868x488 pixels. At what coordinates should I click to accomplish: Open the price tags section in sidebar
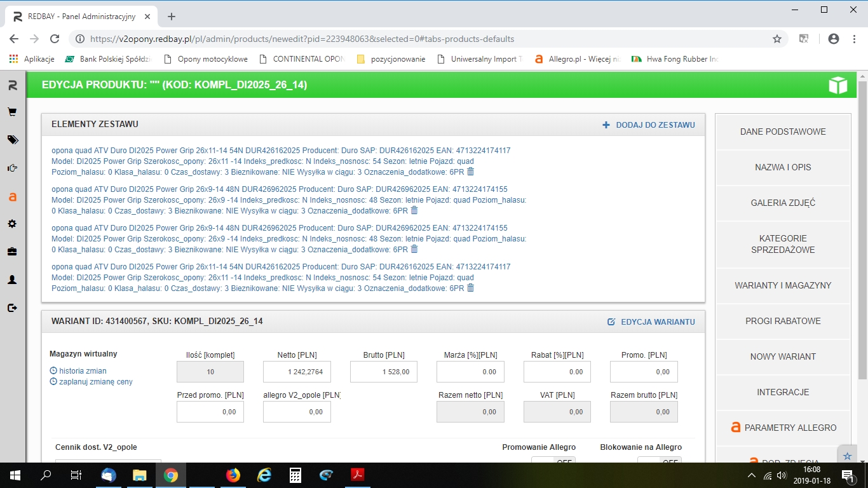click(12, 140)
